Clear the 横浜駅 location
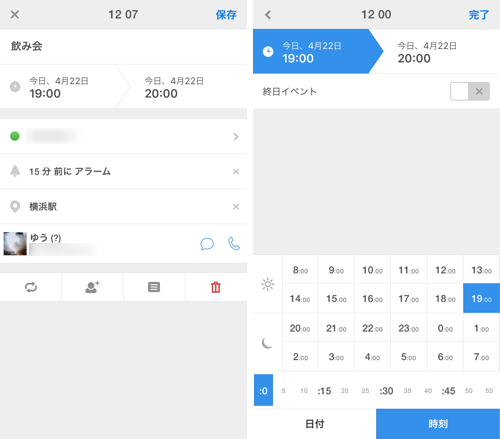Viewport: 500px width, 439px height. (236, 207)
